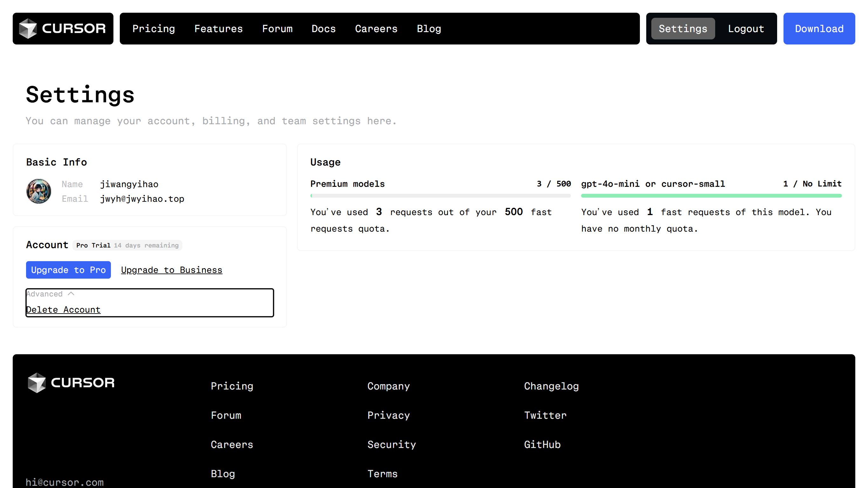Open the footer GitHub link
Screen dimensions: 868x488
[542, 444]
